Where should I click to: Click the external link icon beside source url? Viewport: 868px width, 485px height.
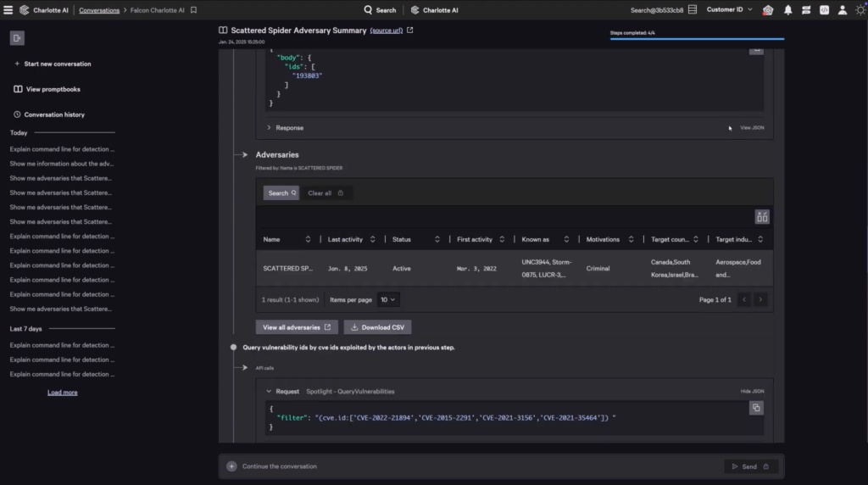(x=410, y=30)
